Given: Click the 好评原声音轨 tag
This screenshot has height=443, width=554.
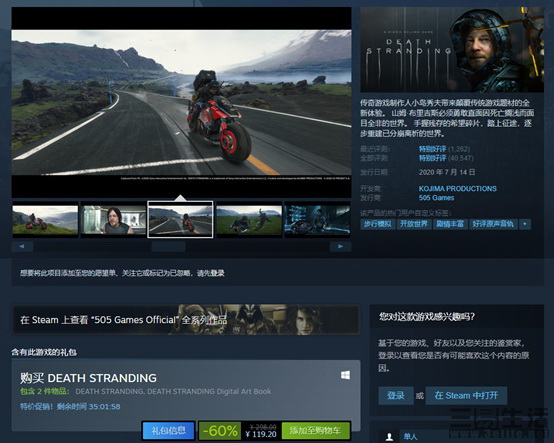Looking at the screenshot, I should (x=493, y=224).
